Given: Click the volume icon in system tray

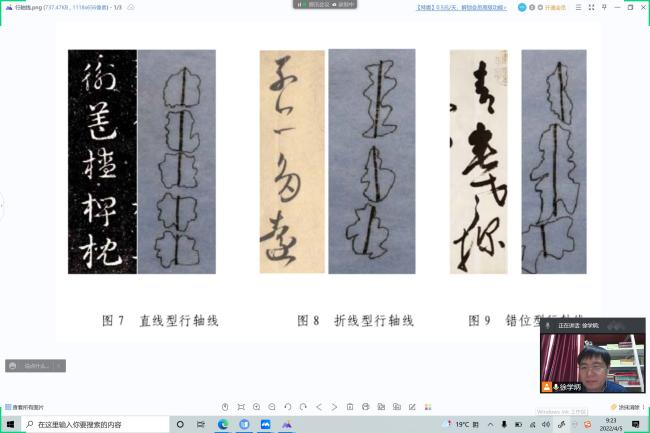Looking at the screenshot, I should coord(546,424).
